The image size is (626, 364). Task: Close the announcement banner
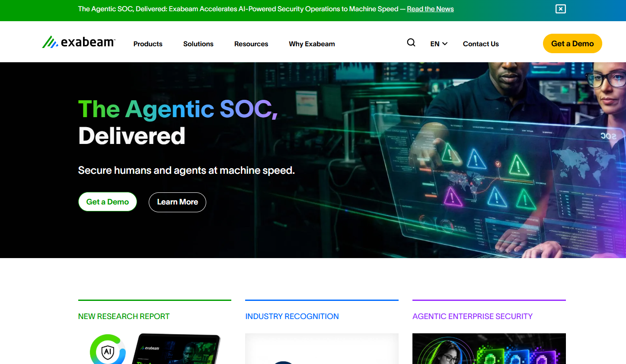pyautogui.click(x=561, y=9)
